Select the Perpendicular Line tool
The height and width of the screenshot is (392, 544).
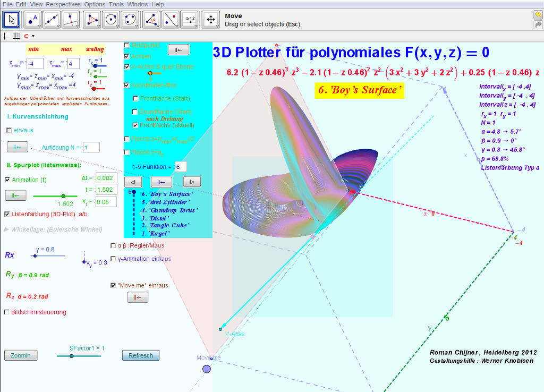coord(71,20)
